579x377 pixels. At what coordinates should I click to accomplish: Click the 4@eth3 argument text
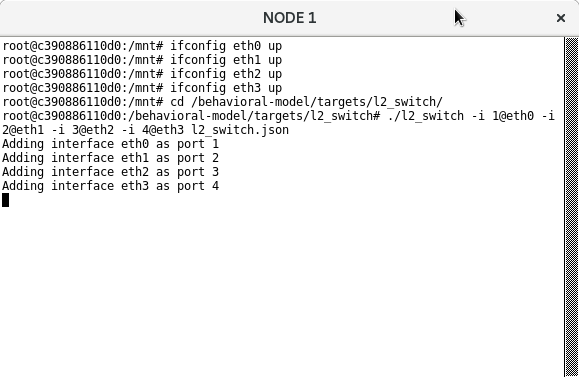click(x=163, y=130)
